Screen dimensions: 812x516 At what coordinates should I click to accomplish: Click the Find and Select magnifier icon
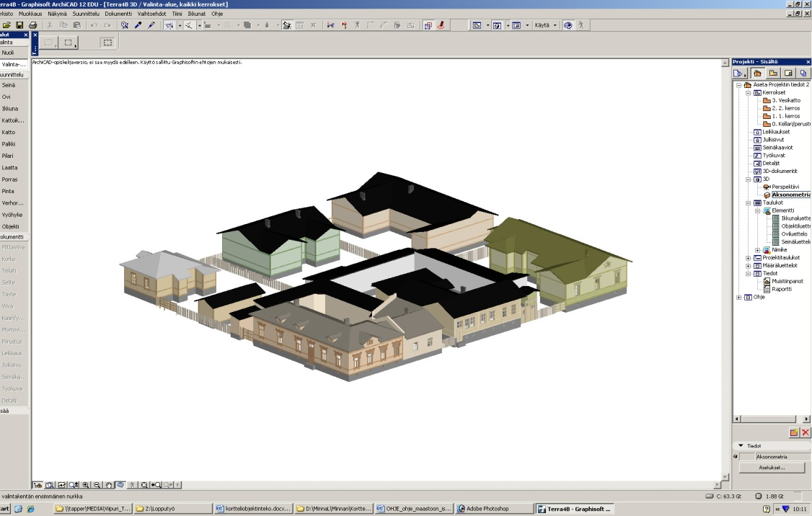124,25
